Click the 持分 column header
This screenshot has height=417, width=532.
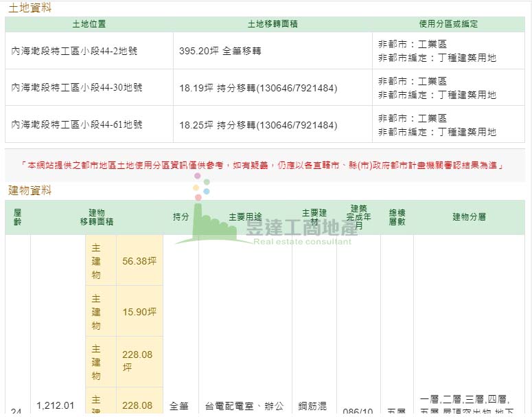[x=181, y=216]
